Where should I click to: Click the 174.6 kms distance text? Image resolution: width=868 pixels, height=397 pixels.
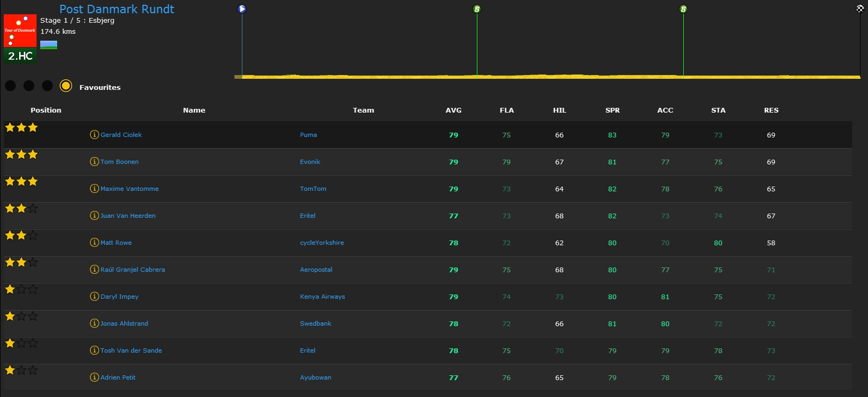[x=58, y=31]
